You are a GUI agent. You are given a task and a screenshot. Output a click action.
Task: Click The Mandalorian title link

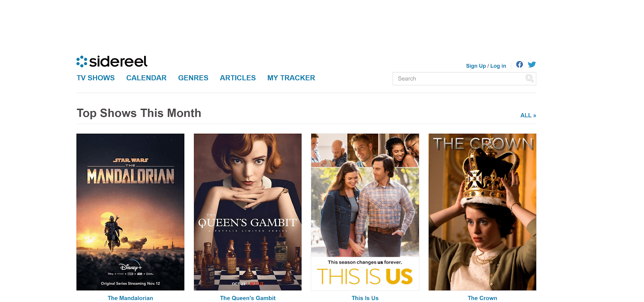(130, 298)
